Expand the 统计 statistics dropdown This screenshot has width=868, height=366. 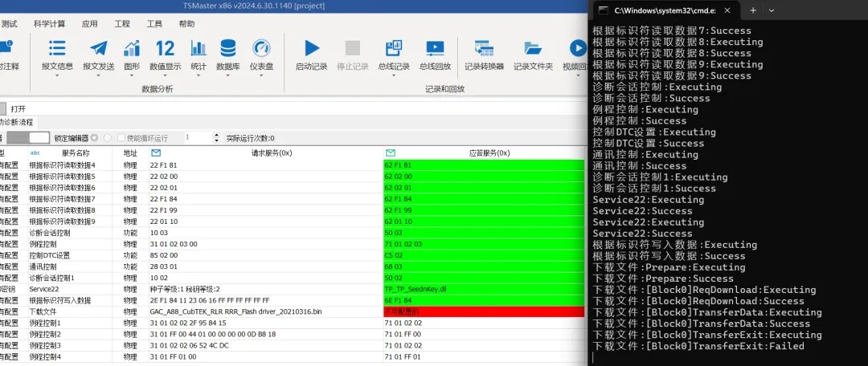(199, 75)
